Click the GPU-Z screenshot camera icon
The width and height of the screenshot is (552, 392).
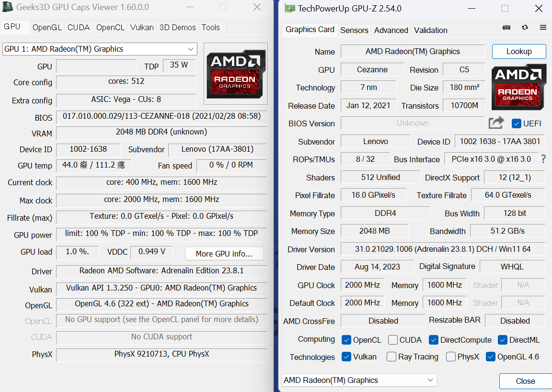(506, 27)
